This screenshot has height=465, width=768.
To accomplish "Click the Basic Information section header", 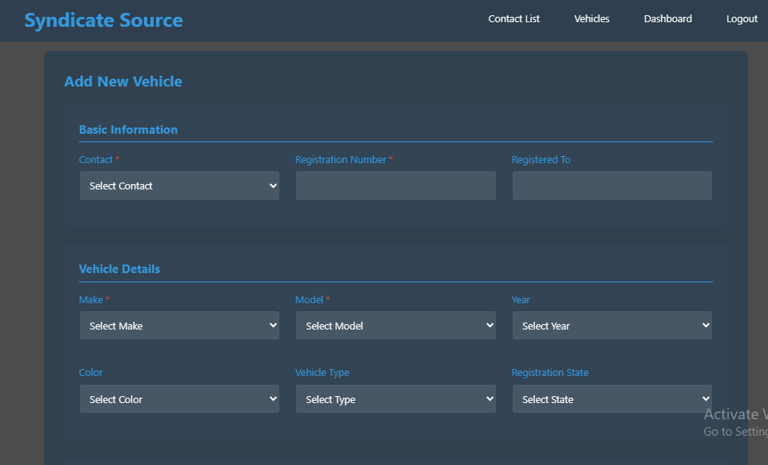I will pyautogui.click(x=128, y=130).
